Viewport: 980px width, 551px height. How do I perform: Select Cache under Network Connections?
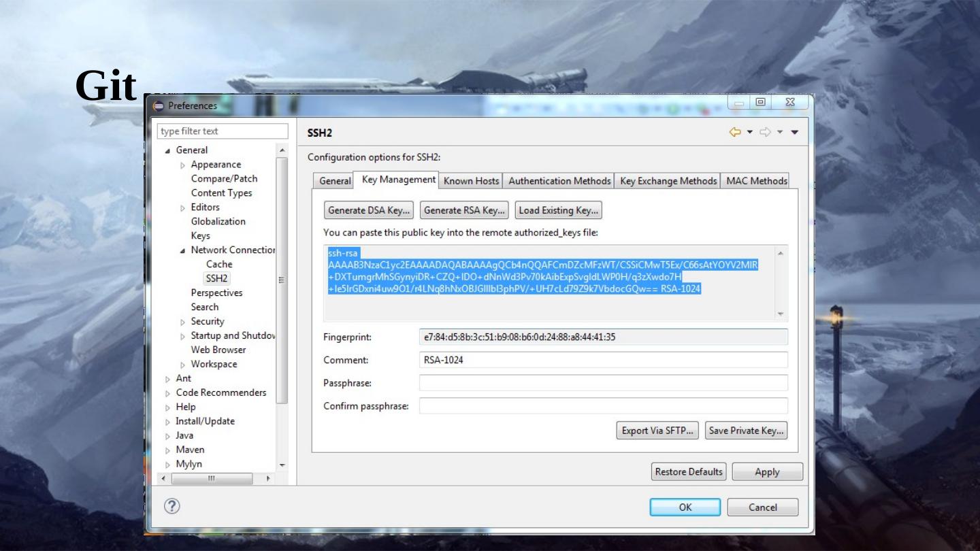click(x=219, y=264)
